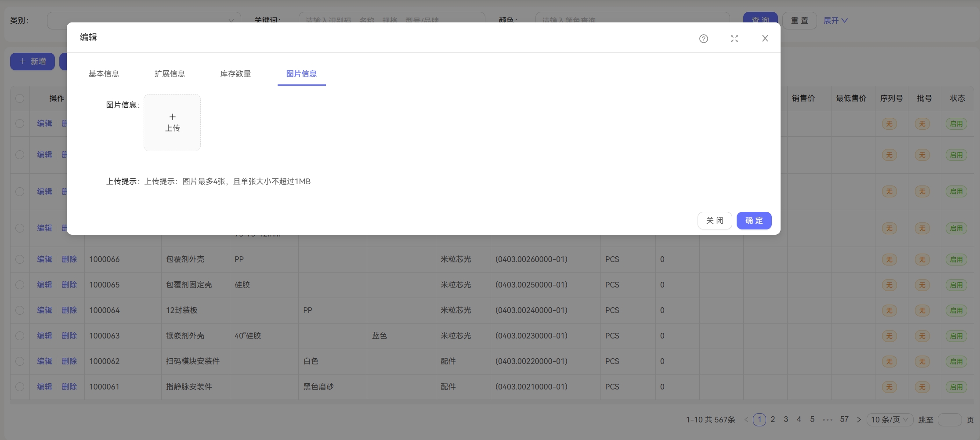Switch to the 基本信息 tab
The image size is (980, 440).
tap(104, 74)
